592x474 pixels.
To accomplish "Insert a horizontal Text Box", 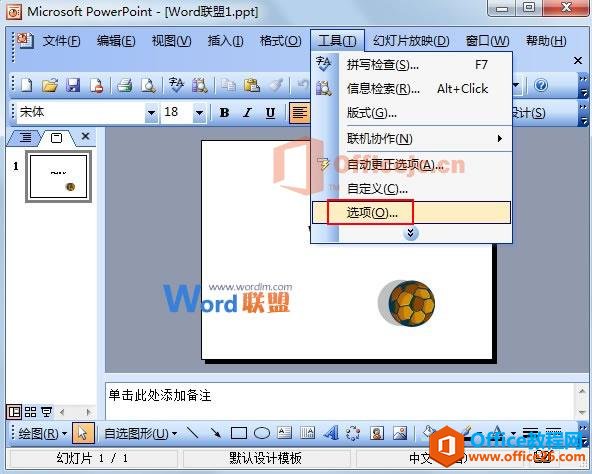I will [284, 433].
